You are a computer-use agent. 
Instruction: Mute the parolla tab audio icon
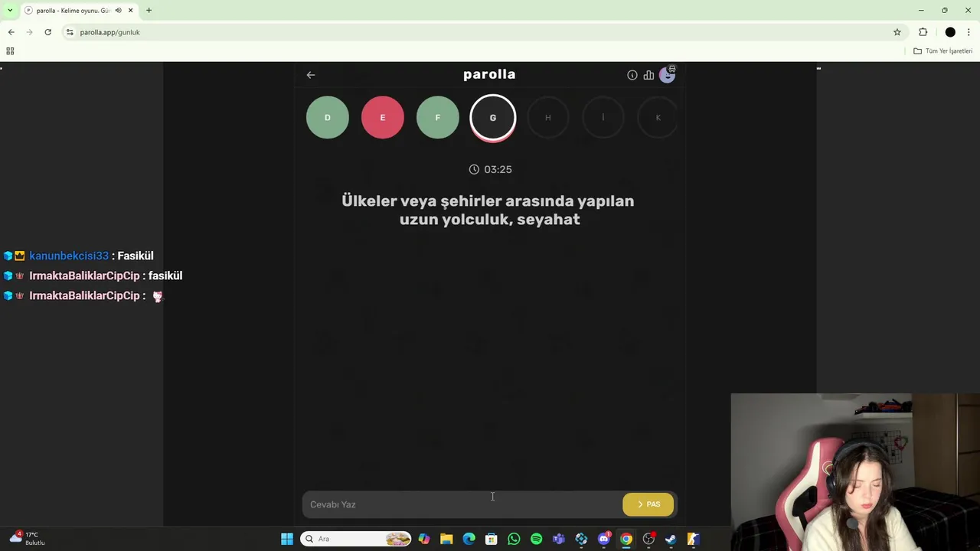pyautogui.click(x=118, y=11)
